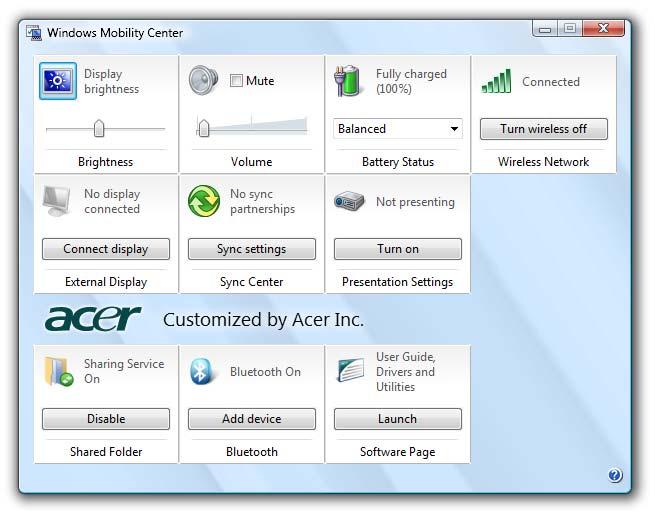The width and height of the screenshot is (655, 513).
Task: Click the projector presentation icon
Action: 349,201
